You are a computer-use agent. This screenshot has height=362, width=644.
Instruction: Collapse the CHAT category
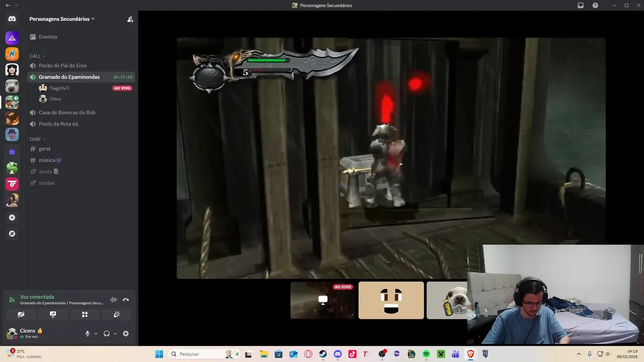point(37,139)
